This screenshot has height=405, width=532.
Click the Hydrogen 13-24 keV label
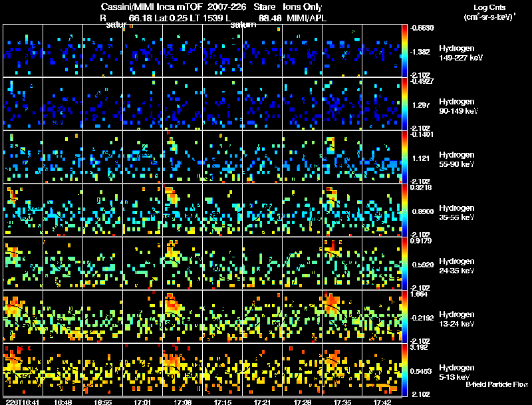[457, 319]
